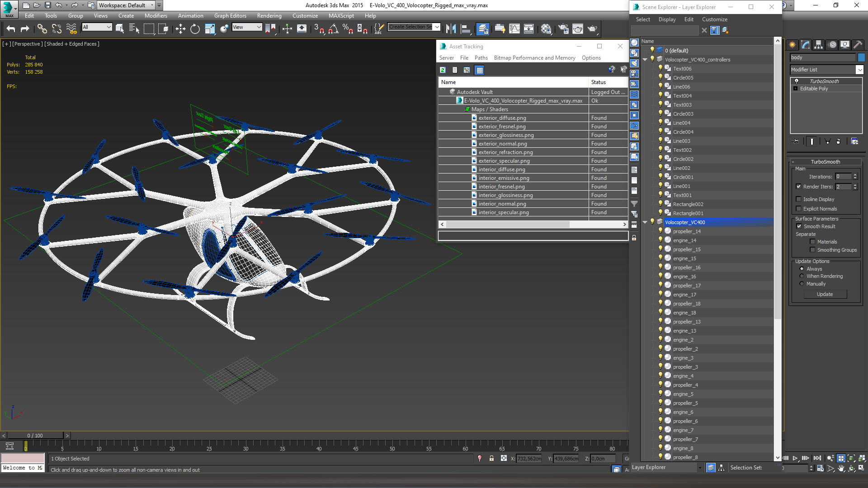Activate the Select and Rotate tool
This screenshot has width=868, height=488.
(x=195, y=29)
